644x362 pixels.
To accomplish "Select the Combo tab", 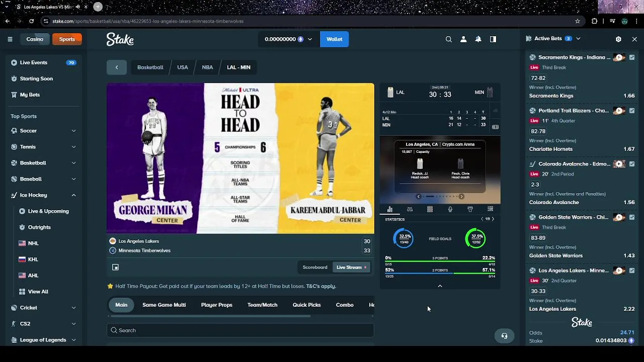I will point(345,305).
